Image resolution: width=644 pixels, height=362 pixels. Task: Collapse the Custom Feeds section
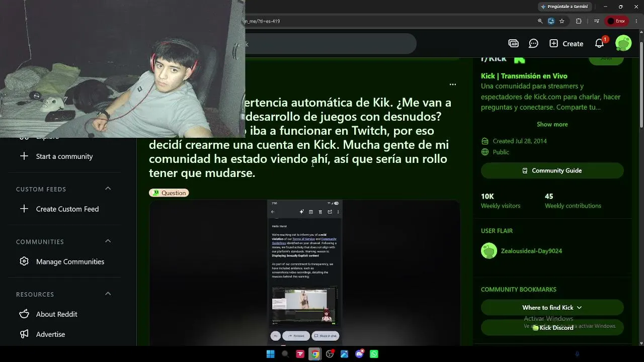point(108,189)
